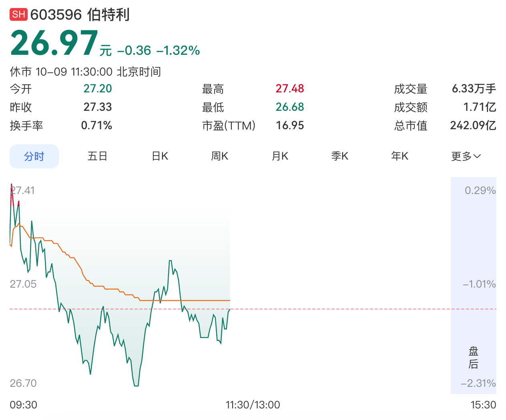Viewport: 506px width, 420px height.
Task: Click the 最高 high price 27.48
Action: click(290, 88)
